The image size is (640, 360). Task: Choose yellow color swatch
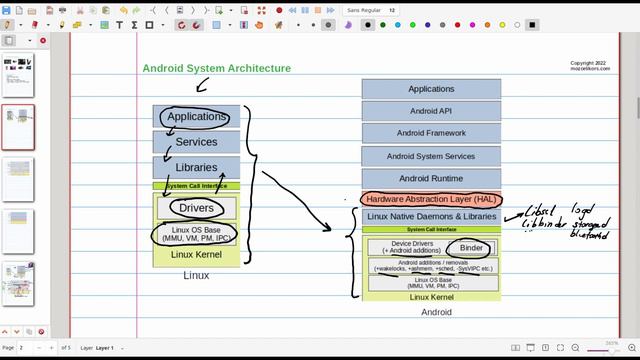(x=502, y=25)
